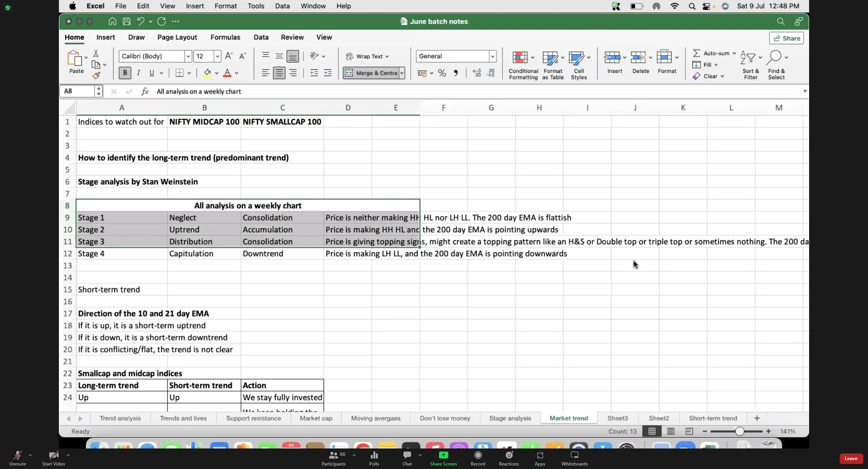Open Merge & Centre dropdown arrow
Image resolution: width=868 pixels, height=469 pixels.
(x=402, y=73)
